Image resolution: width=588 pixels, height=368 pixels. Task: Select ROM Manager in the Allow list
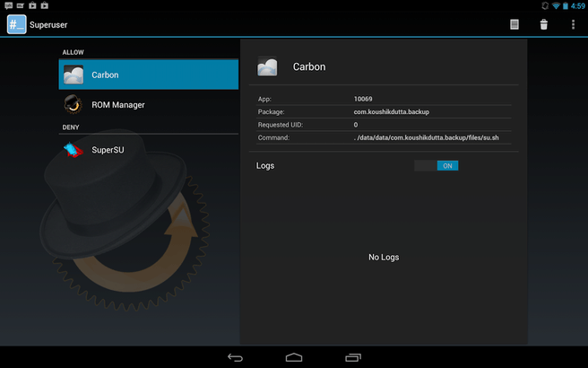tap(149, 104)
